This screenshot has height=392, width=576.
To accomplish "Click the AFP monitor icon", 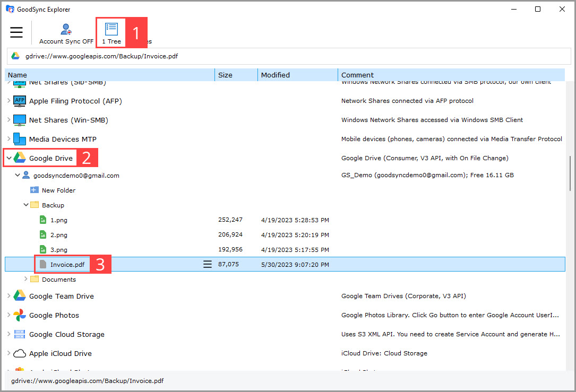I will [20, 101].
